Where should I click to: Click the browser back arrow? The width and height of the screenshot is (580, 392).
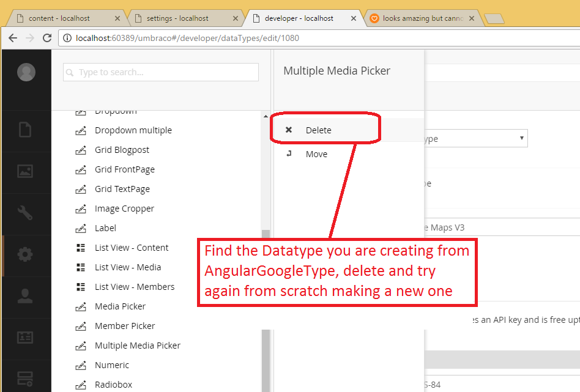pos(13,38)
